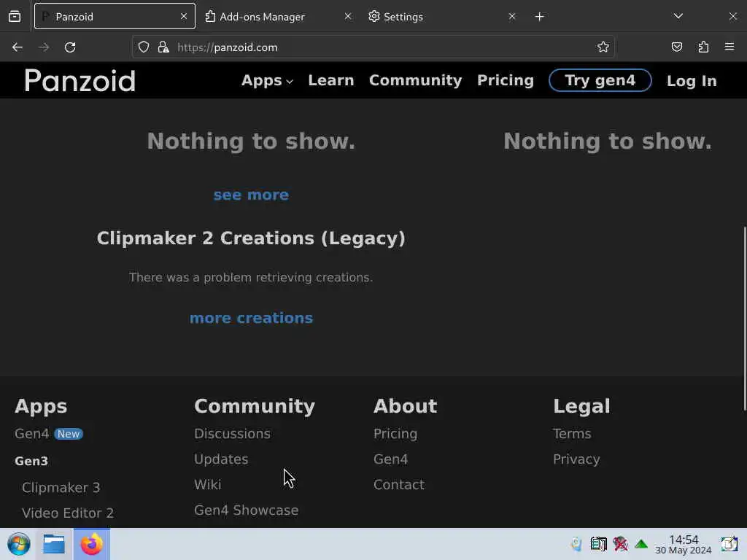Viewport: 747px width, 560px height.
Task: Show site security info via padlock icon
Action: [x=163, y=47]
